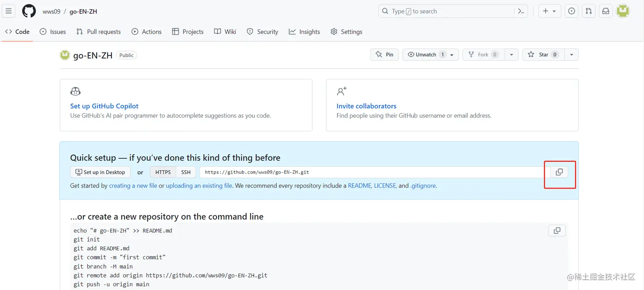The height and width of the screenshot is (290, 644).
Task: Open the wws09 owner link
Action: 52,12
